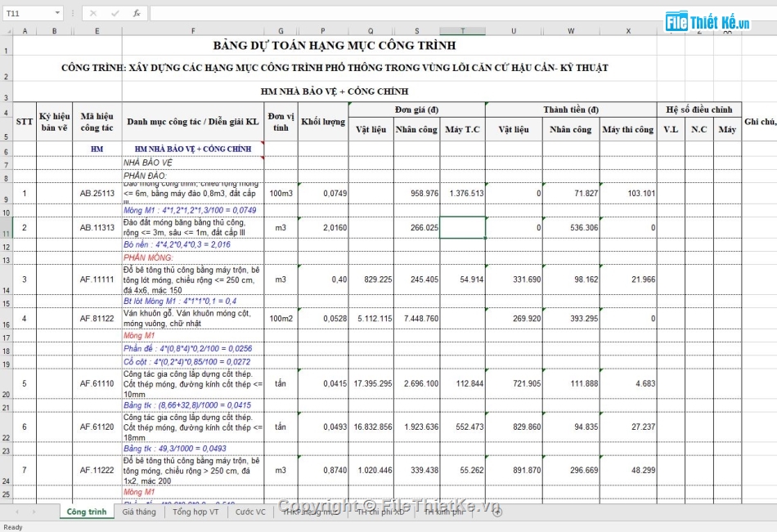The image size is (777, 532).
Task: Click the Cancel X icon in formula bar
Action: (93, 13)
